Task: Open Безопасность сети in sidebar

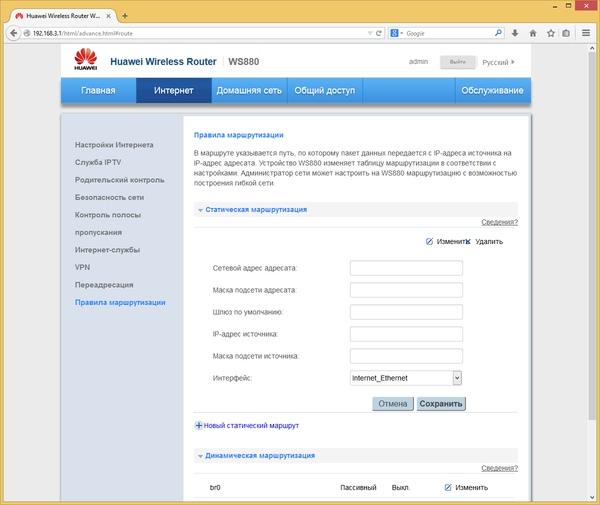Action: coord(109,197)
